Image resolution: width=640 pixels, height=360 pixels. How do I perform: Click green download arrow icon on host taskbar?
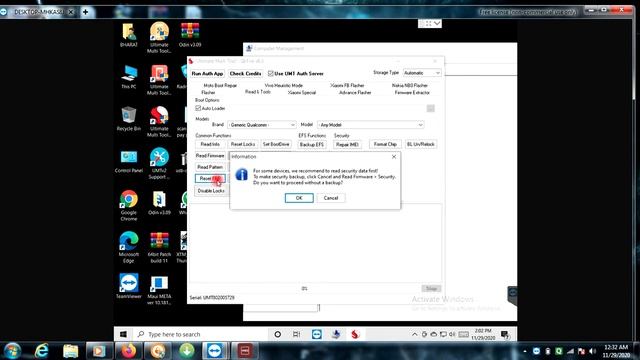coord(187,351)
